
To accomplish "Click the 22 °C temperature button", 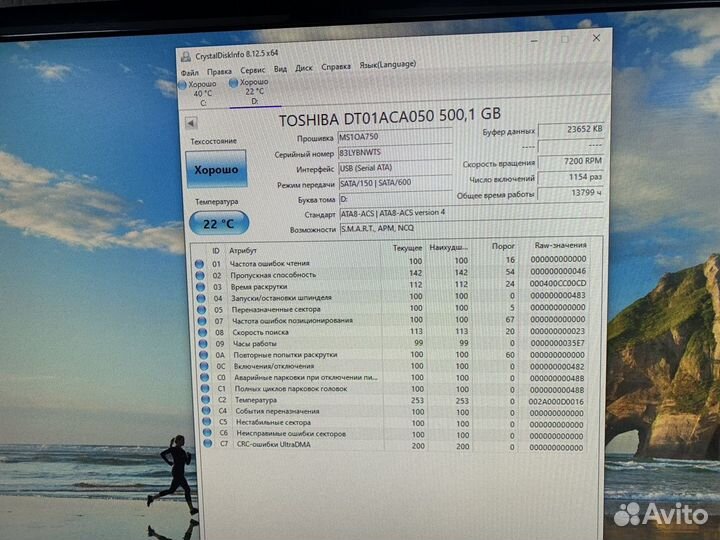I will coord(219,224).
